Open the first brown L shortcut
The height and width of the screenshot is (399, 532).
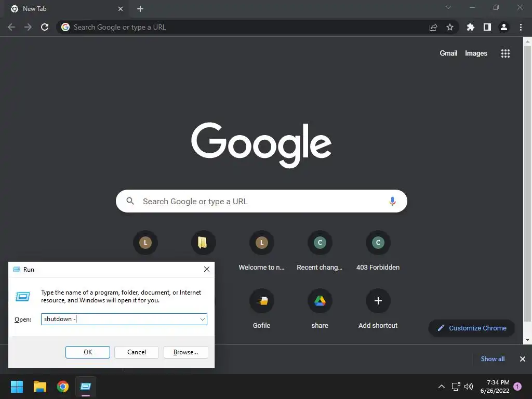(x=145, y=243)
